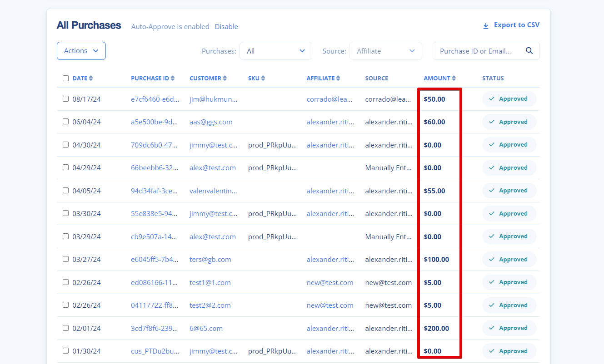The image size is (604, 364).
Task: Select the 06/04/24 purchase checkbox
Action: 66,122
